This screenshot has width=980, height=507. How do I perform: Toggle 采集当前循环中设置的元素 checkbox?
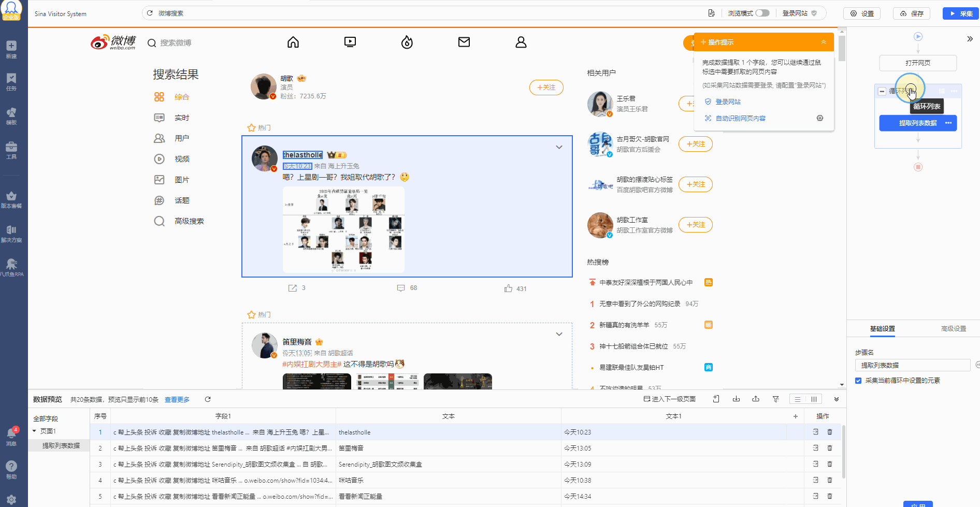click(x=858, y=381)
